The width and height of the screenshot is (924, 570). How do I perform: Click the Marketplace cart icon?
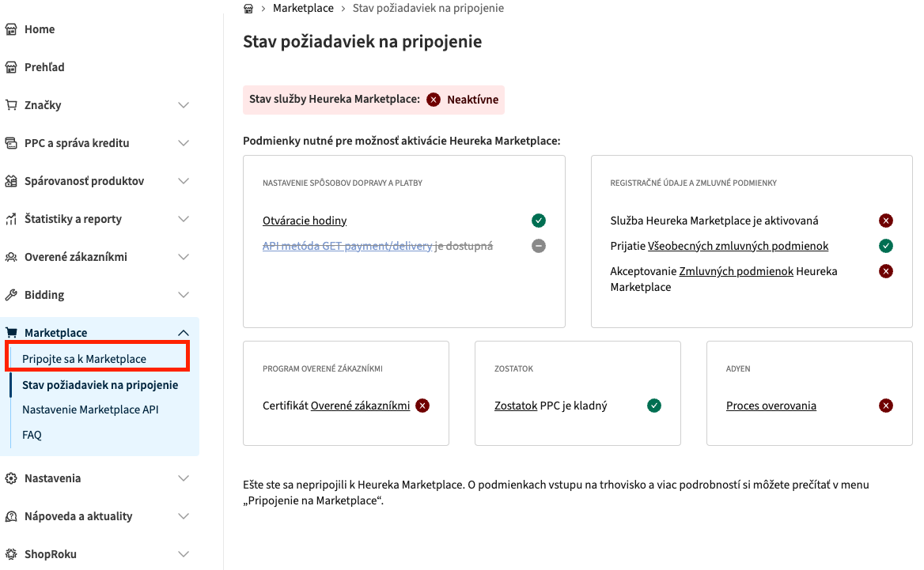coord(11,333)
